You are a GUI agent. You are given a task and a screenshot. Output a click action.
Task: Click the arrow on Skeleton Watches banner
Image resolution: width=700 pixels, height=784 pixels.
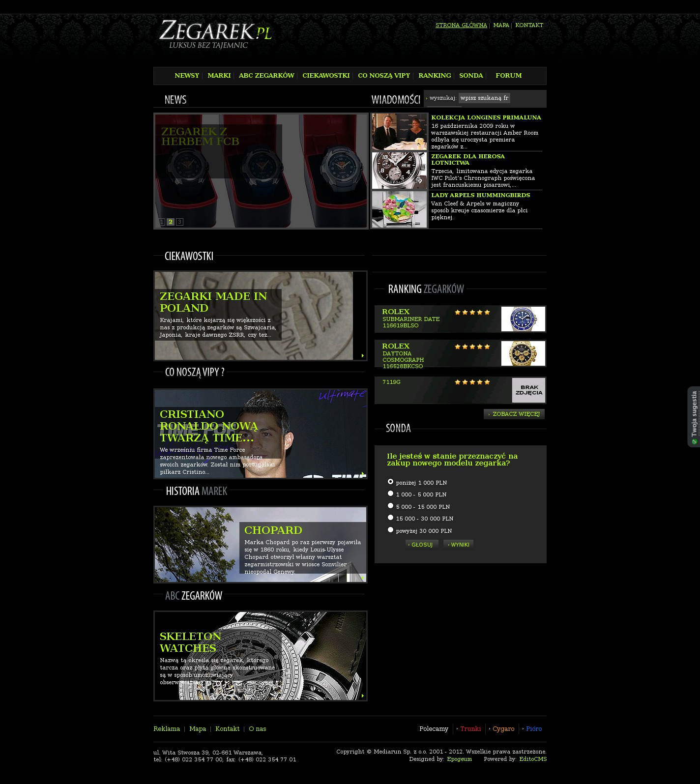tap(363, 696)
